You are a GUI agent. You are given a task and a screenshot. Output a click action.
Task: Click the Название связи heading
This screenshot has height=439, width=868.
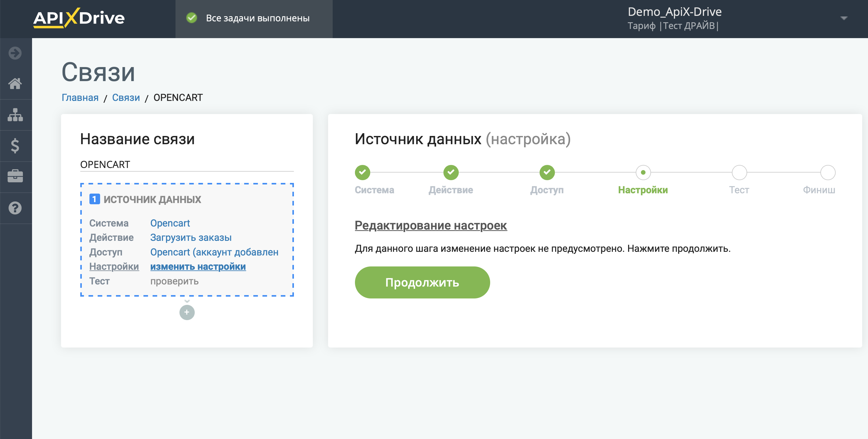(x=137, y=139)
